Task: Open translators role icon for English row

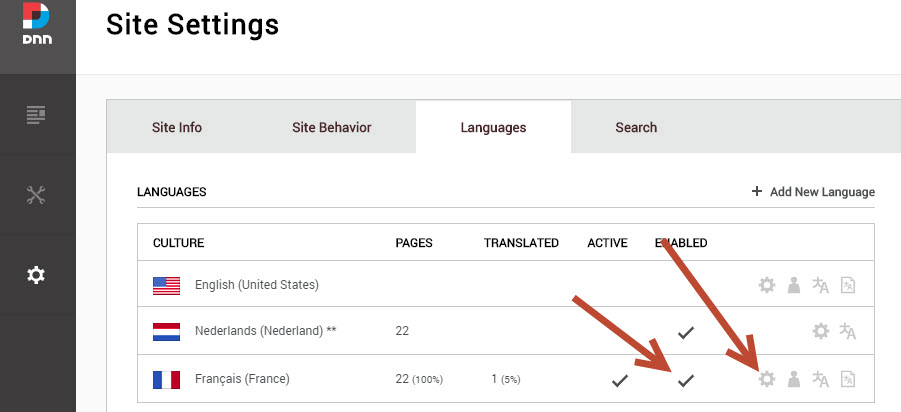Action: coord(794,285)
